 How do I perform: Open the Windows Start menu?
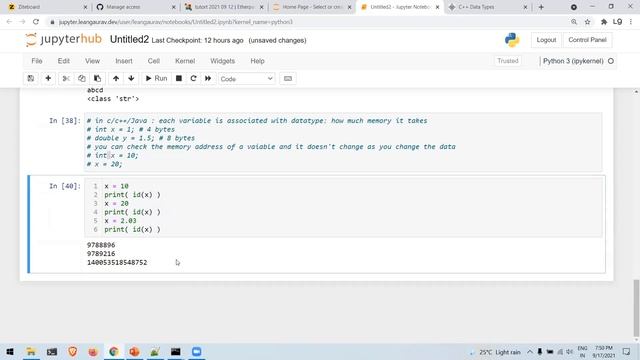[x=10, y=351]
